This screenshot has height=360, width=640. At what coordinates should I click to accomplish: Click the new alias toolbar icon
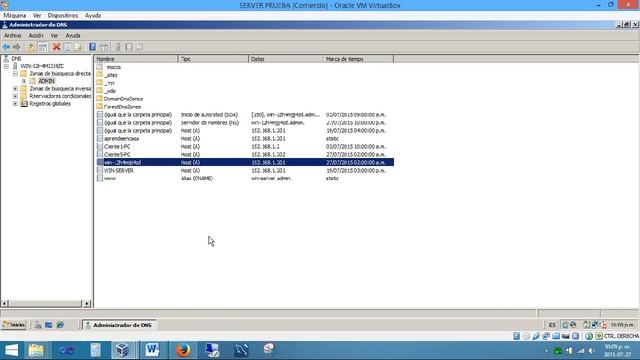pos(129,47)
